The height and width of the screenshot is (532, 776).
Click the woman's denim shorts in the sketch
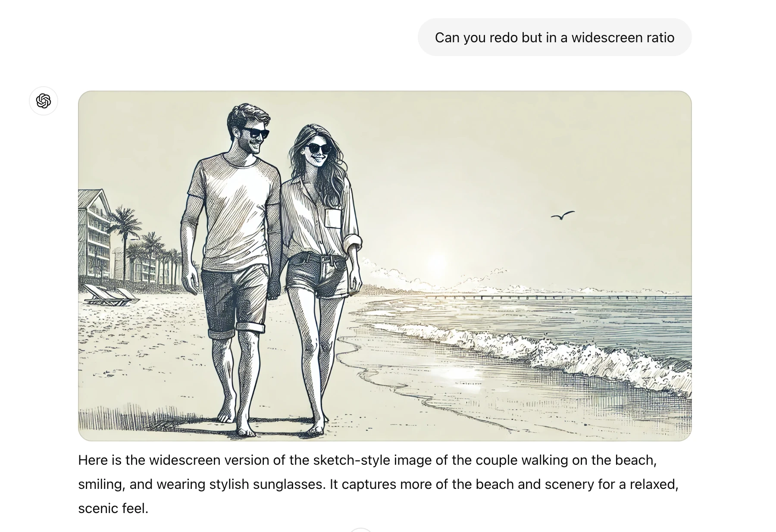point(319,275)
